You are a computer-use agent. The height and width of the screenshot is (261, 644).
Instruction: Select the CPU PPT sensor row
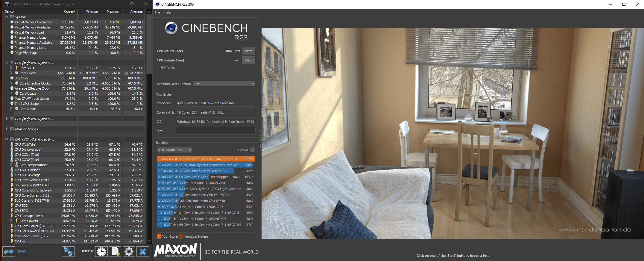pyautogui.click(x=74, y=241)
